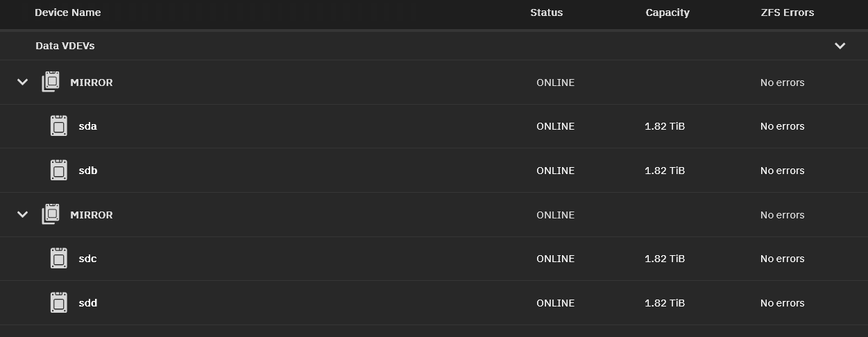This screenshot has width=868, height=337.
Task: Click the Status column header
Action: click(547, 12)
